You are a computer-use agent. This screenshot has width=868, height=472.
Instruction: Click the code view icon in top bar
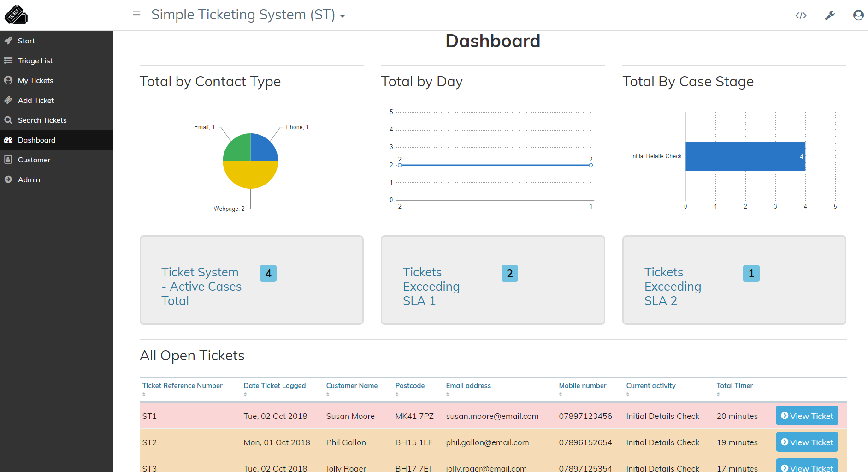click(801, 15)
